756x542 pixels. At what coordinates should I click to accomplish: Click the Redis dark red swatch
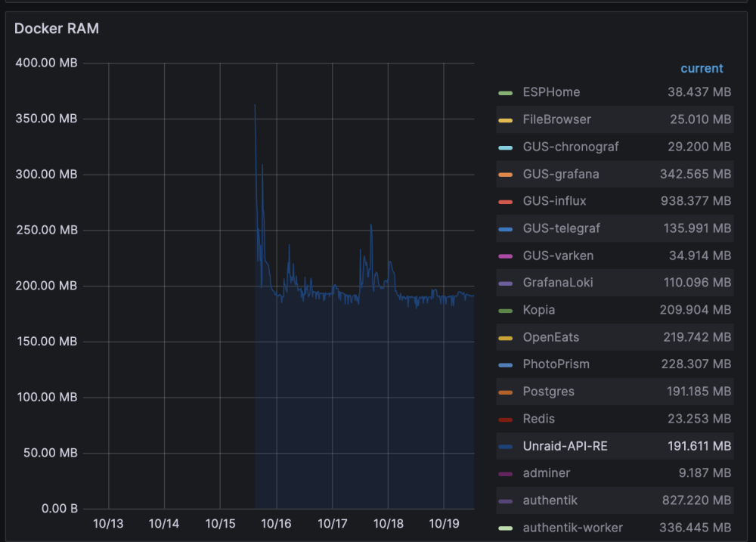[505, 420]
